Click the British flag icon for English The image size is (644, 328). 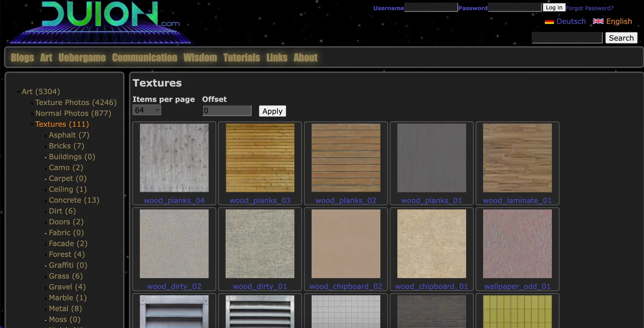[x=598, y=21]
